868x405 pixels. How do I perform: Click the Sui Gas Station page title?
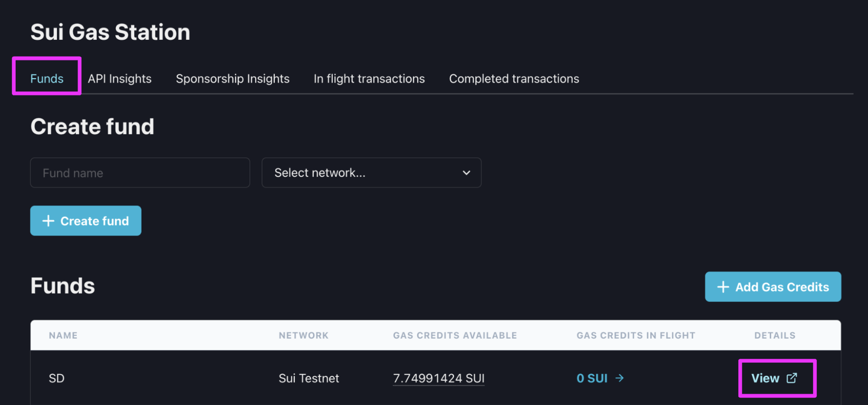click(x=110, y=32)
